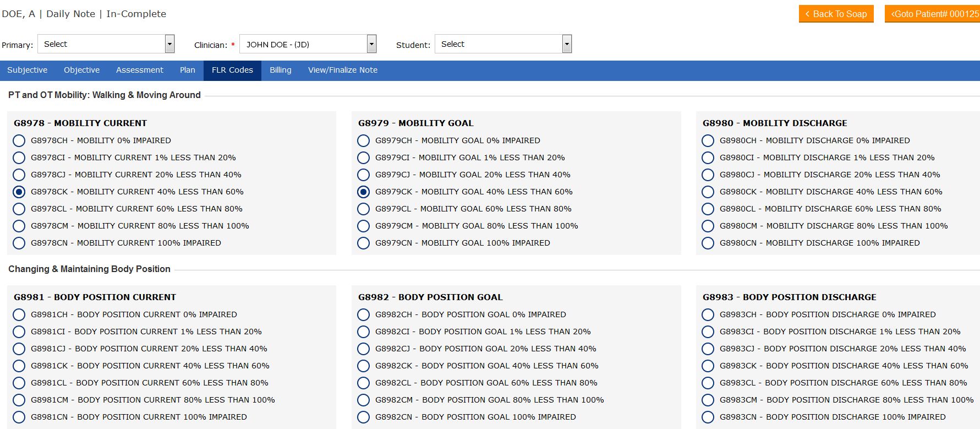This screenshot has width=980, height=429.
Task: Choose G8978CL Mobility Current 60% less than 80%
Action: [19, 209]
